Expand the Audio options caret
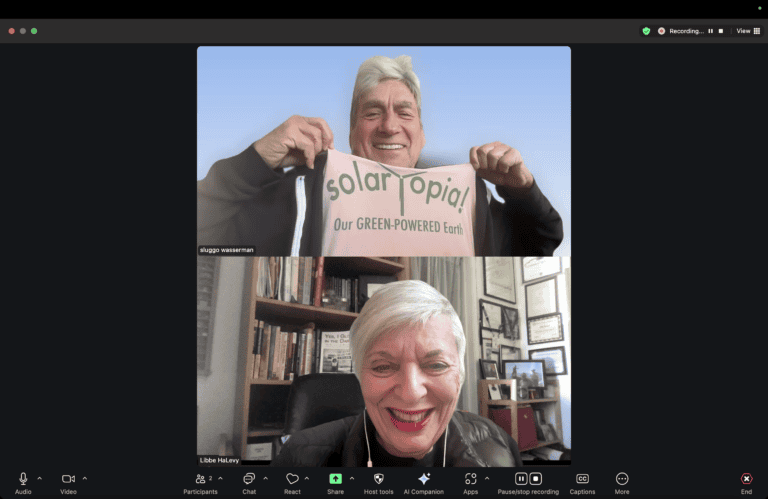The height and width of the screenshot is (499, 768). coord(40,478)
